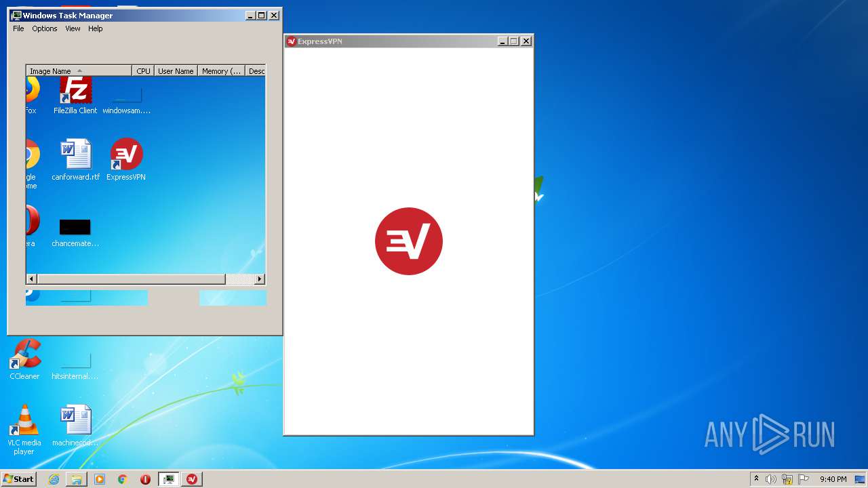Click the ExpressVPN title bar icon
868x488 pixels.
(291, 41)
